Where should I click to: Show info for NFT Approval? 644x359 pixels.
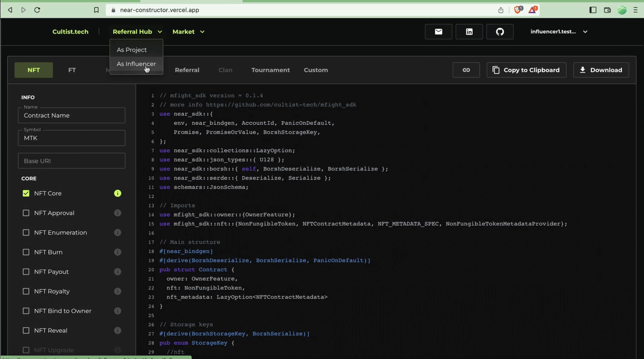click(x=118, y=213)
